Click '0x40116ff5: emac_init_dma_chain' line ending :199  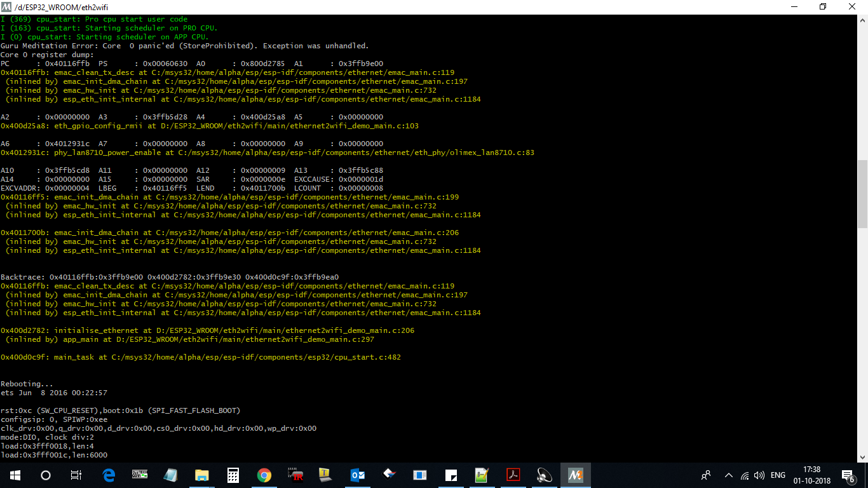(x=230, y=197)
